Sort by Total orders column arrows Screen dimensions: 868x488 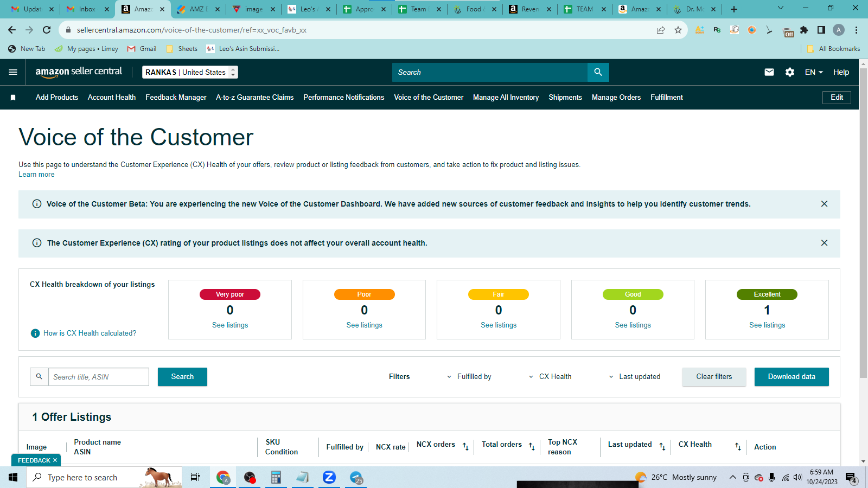532,446
